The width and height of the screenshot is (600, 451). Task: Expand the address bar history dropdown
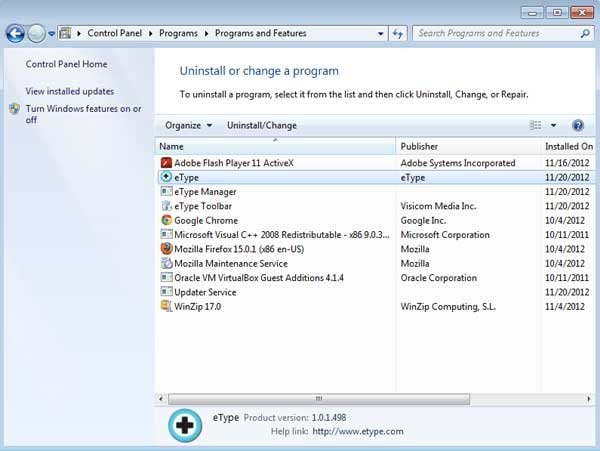(x=380, y=34)
